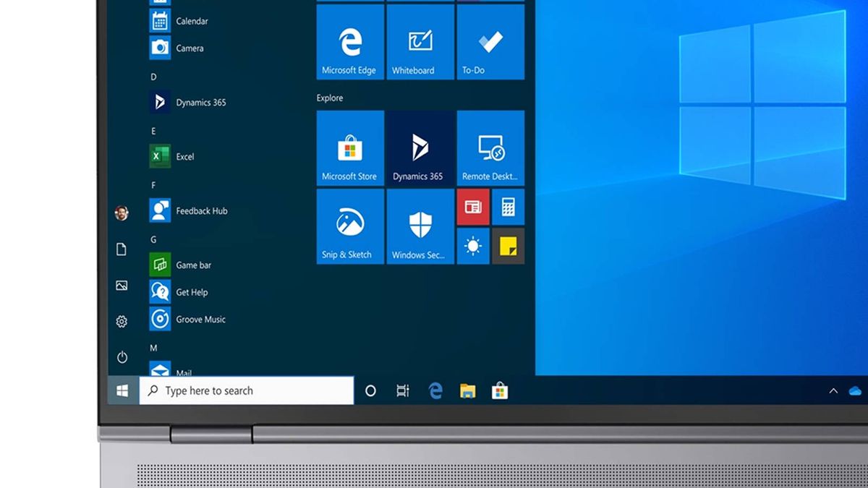Open Settings gear in Start sidebar

click(122, 322)
